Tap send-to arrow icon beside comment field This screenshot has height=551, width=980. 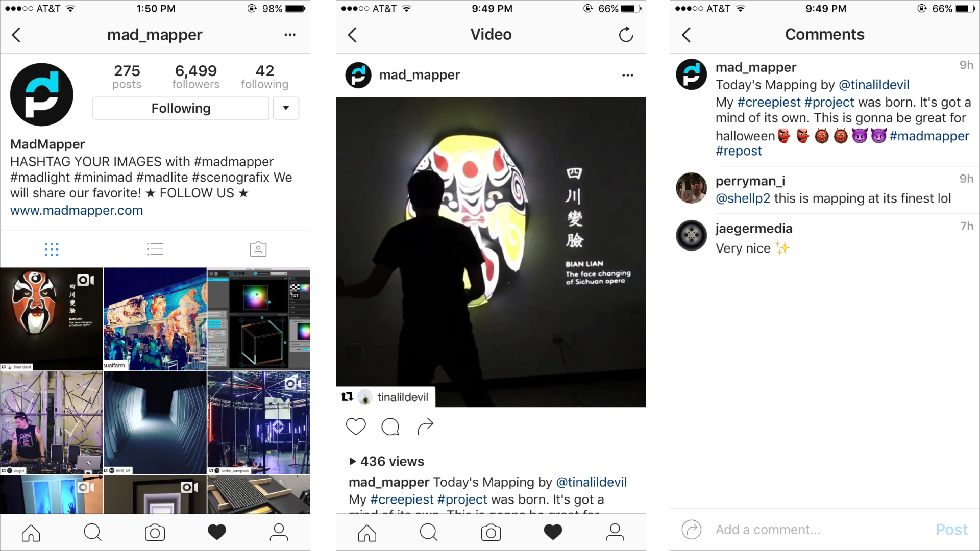pos(691,530)
